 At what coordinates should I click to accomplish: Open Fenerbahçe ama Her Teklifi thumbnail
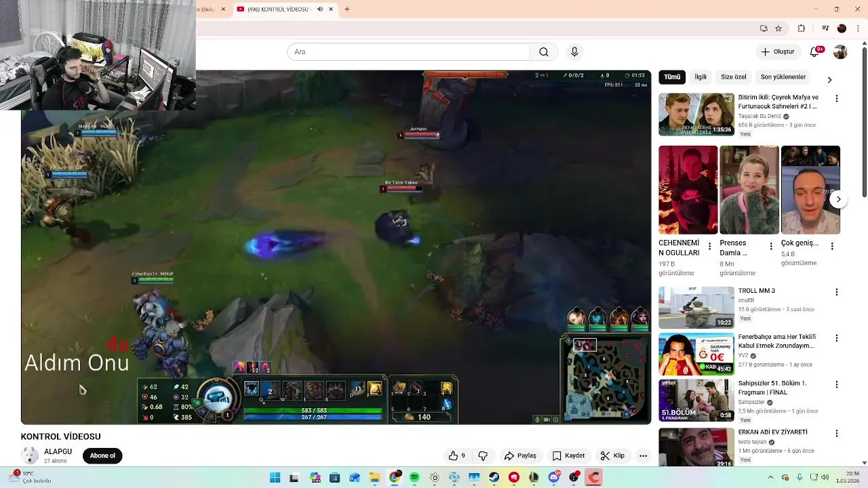(696, 354)
